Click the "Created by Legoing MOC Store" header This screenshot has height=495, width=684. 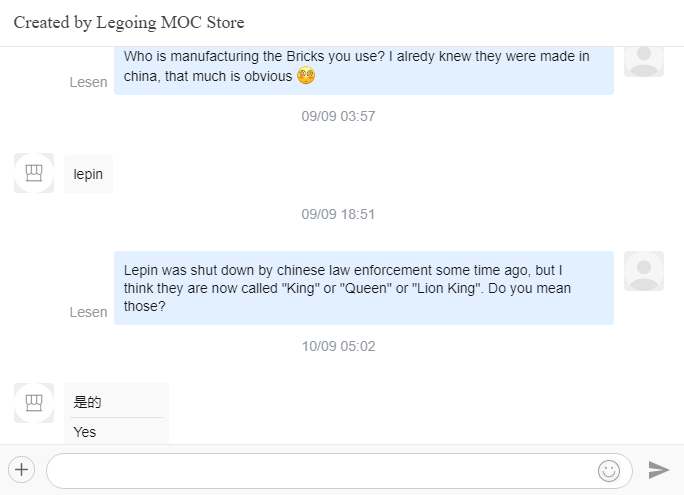[x=129, y=22]
